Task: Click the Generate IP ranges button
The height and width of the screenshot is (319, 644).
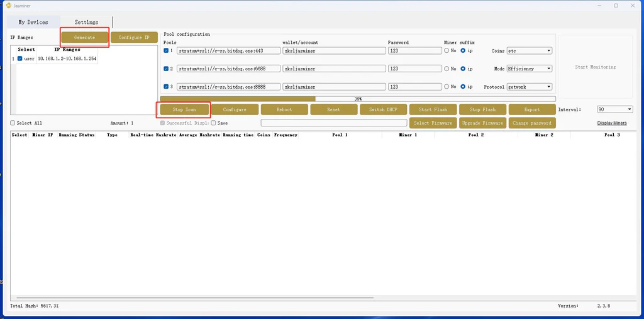Action: pyautogui.click(x=84, y=38)
